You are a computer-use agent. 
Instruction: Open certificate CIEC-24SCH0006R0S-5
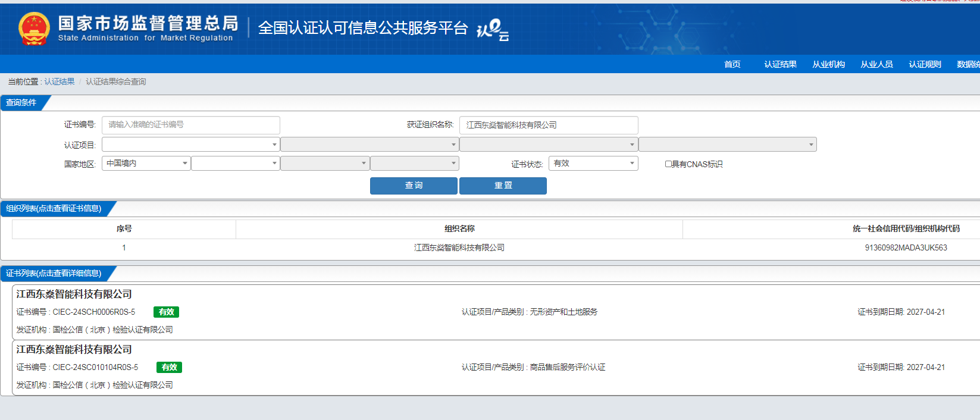[94, 312]
